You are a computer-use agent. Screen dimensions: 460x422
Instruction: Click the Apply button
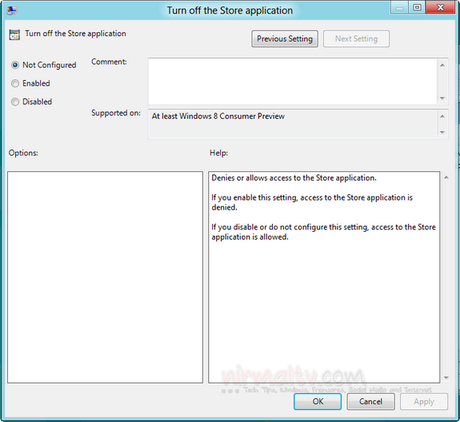[424, 401]
